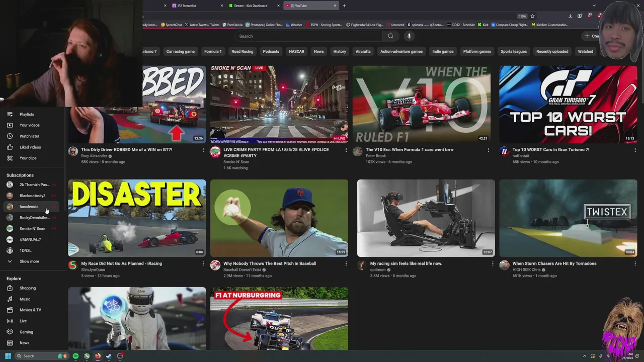
Task: Open the Weather bookmark
Action: 294,25
